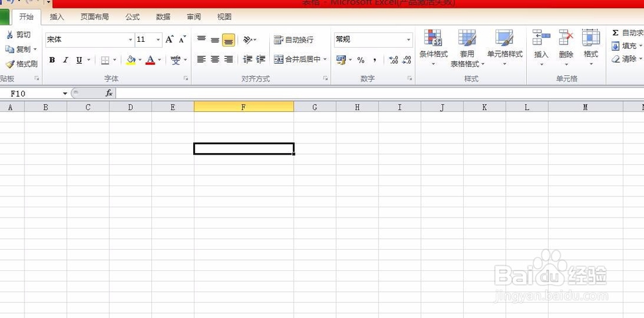The image size is (644, 318).
Task: Open Cell Styles (单元格样式)
Action: tap(505, 48)
